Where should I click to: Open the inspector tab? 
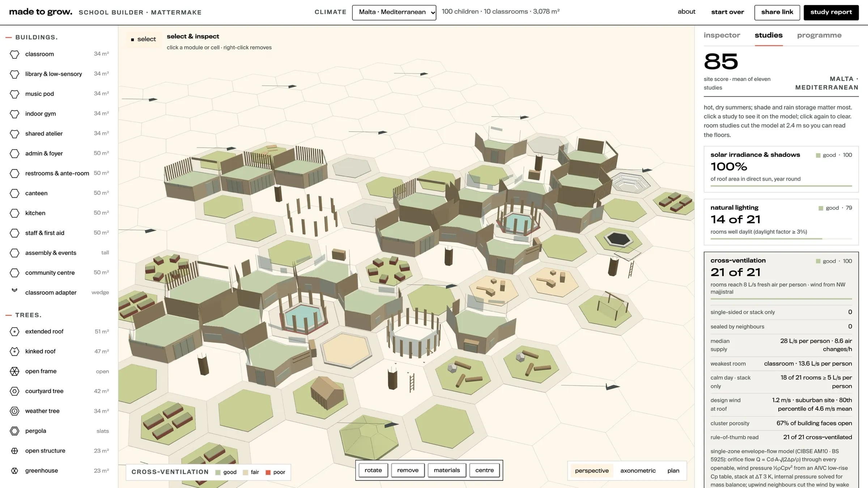(x=722, y=35)
